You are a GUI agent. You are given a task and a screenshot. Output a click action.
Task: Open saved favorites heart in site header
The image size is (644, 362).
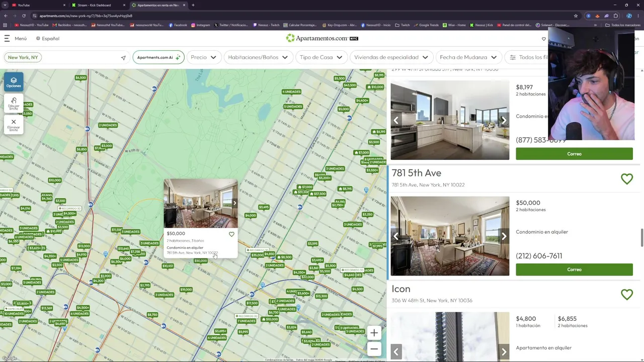point(544,39)
